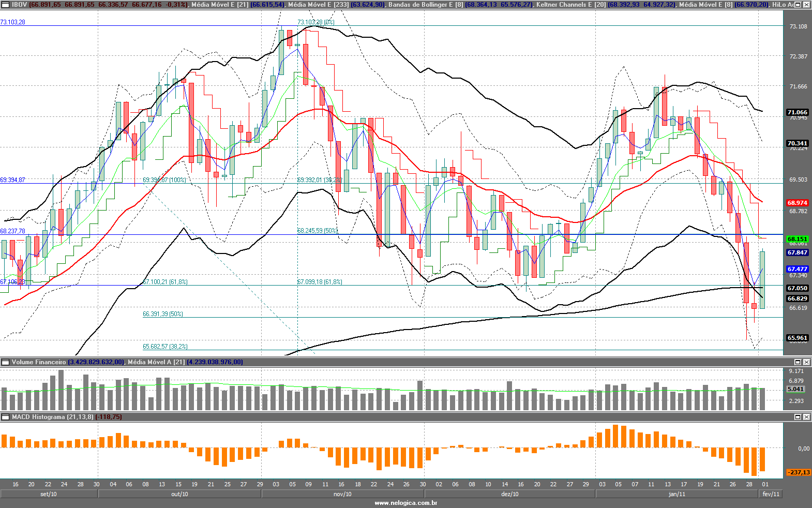Select the 69.394,87 (100%) Fibonacci label
Viewport: 812px width, 508px height.
pyautogui.click(x=164, y=180)
